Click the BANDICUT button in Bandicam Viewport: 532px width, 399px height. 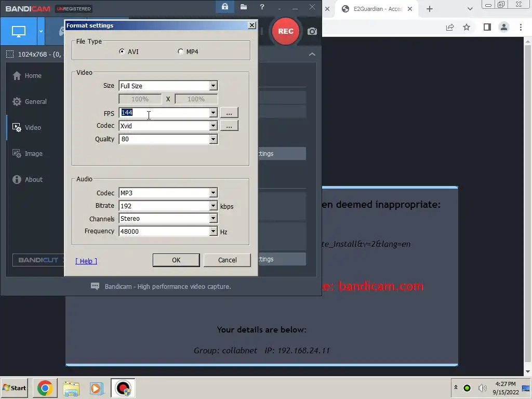[x=38, y=260]
